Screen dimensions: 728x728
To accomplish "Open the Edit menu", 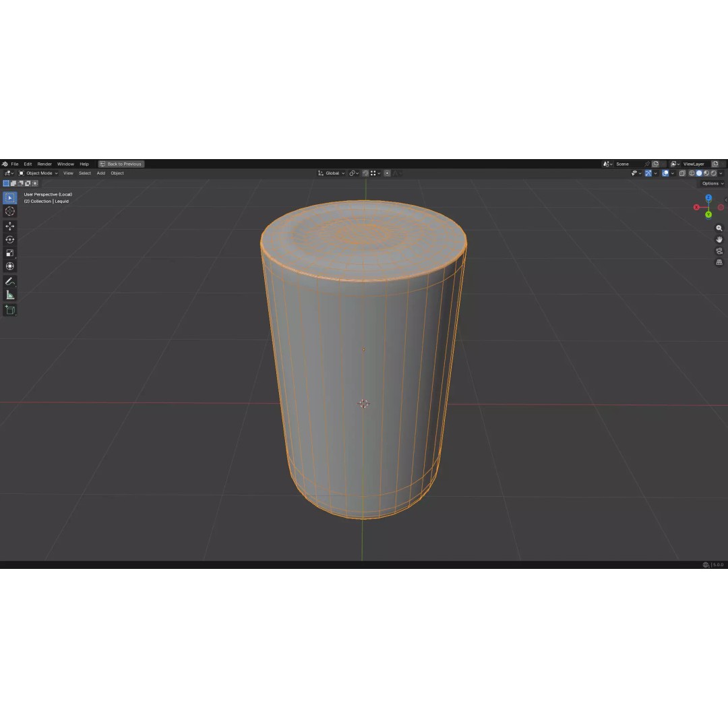I will point(28,164).
